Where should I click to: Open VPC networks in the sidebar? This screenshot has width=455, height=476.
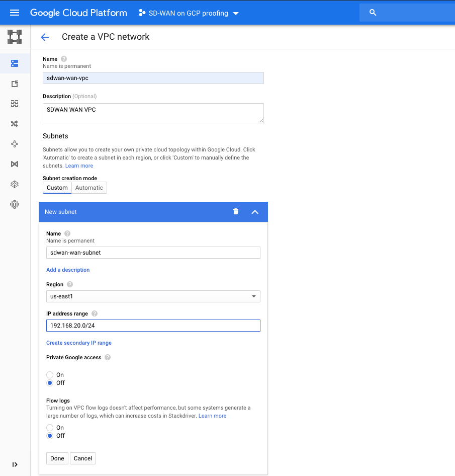coord(15,63)
